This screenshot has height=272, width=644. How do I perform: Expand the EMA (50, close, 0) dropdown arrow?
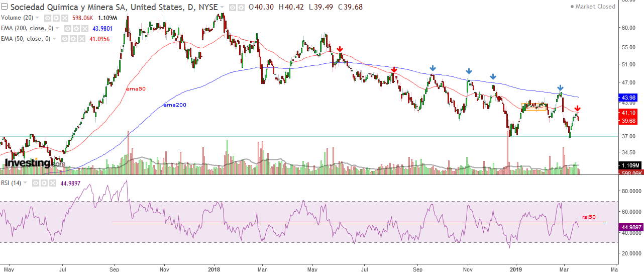[54, 39]
